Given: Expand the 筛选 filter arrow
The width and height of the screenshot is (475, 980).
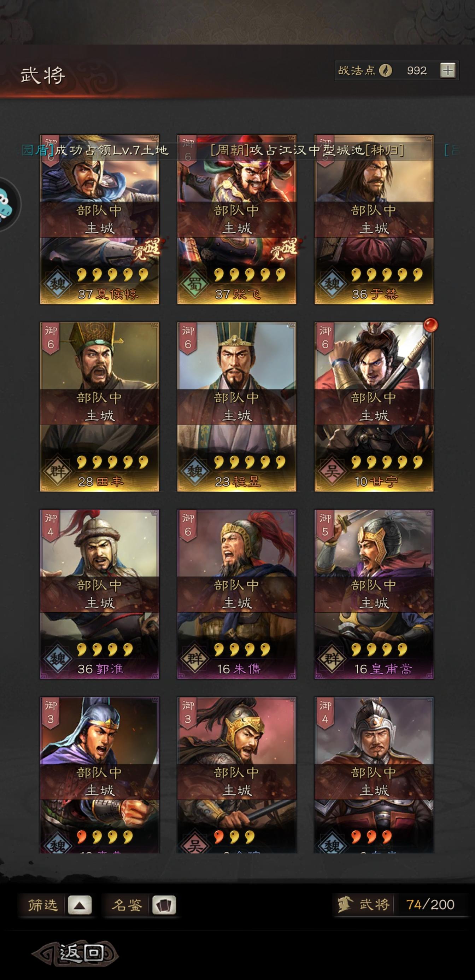Looking at the screenshot, I should [80, 905].
